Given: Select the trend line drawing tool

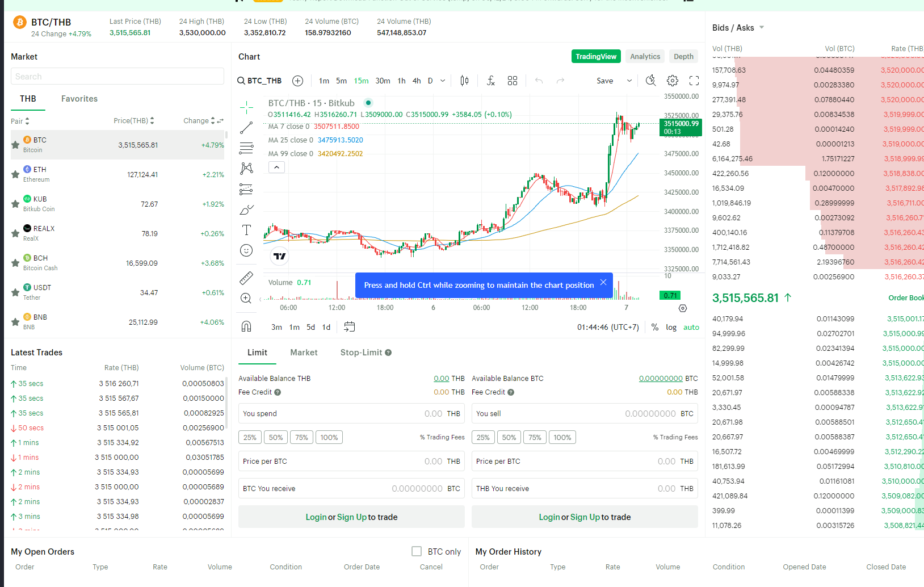Looking at the screenshot, I should (246, 128).
